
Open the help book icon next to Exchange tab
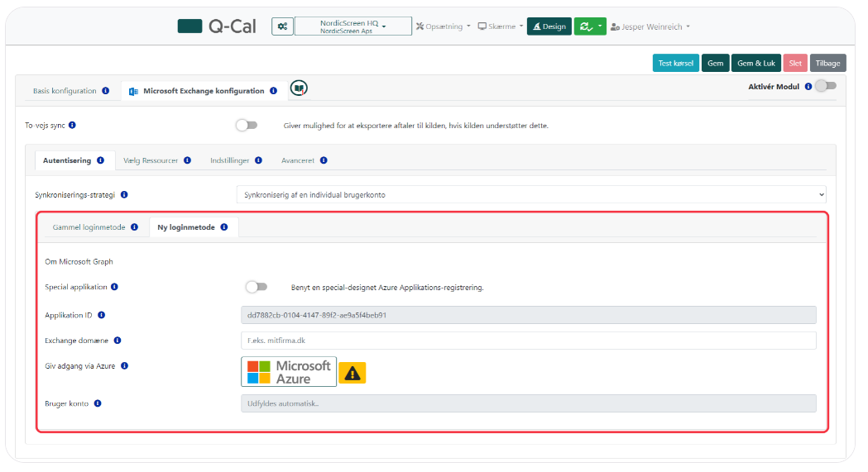299,88
